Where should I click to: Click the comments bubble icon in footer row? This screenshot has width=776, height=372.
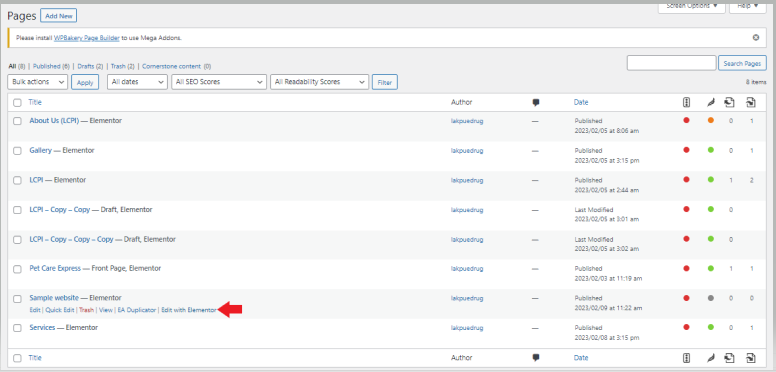click(536, 358)
